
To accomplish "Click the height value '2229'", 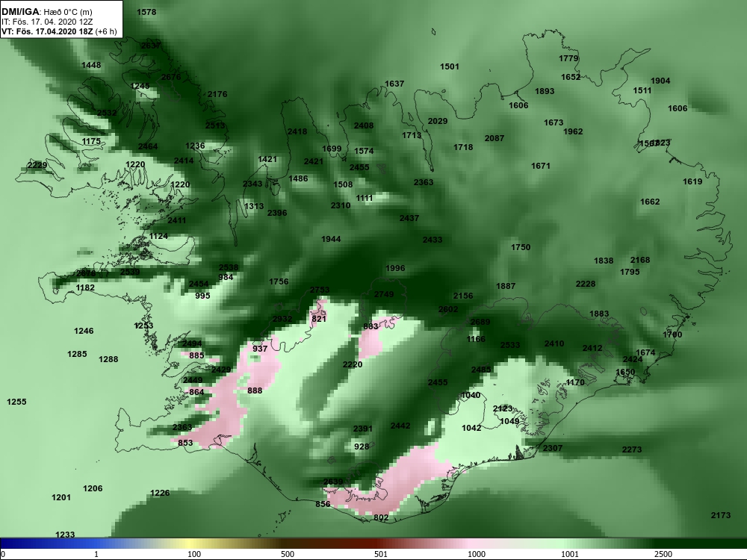I will [37, 165].
